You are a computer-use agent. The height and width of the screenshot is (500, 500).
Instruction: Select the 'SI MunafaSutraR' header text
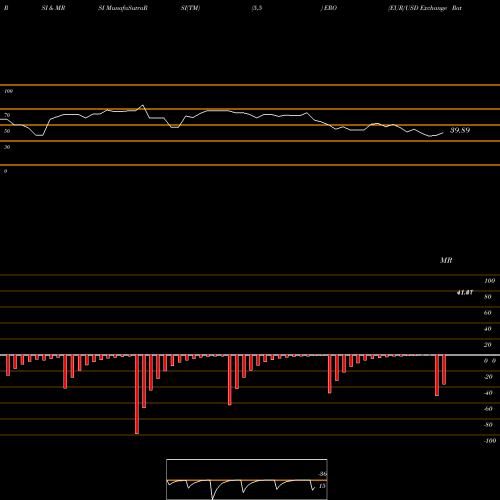pyautogui.click(x=123, y=8)
